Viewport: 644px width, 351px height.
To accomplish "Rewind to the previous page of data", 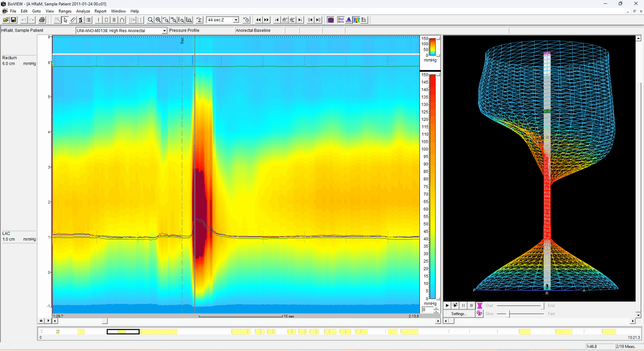I will coord(259,20).
